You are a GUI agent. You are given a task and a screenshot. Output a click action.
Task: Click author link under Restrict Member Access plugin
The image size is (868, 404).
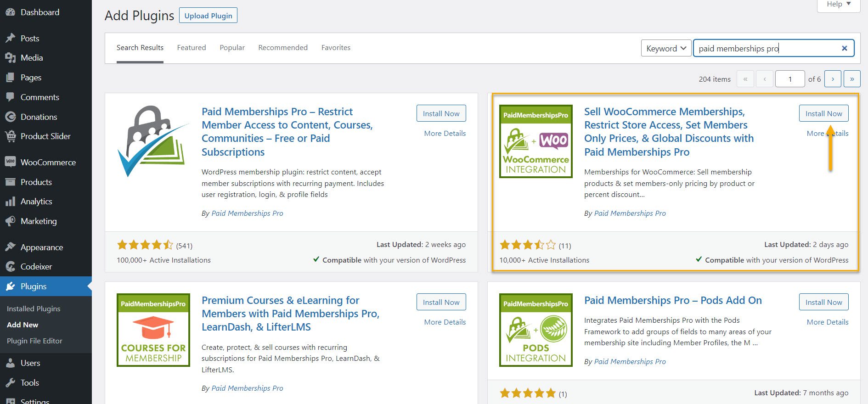click(x=247, y=213)
